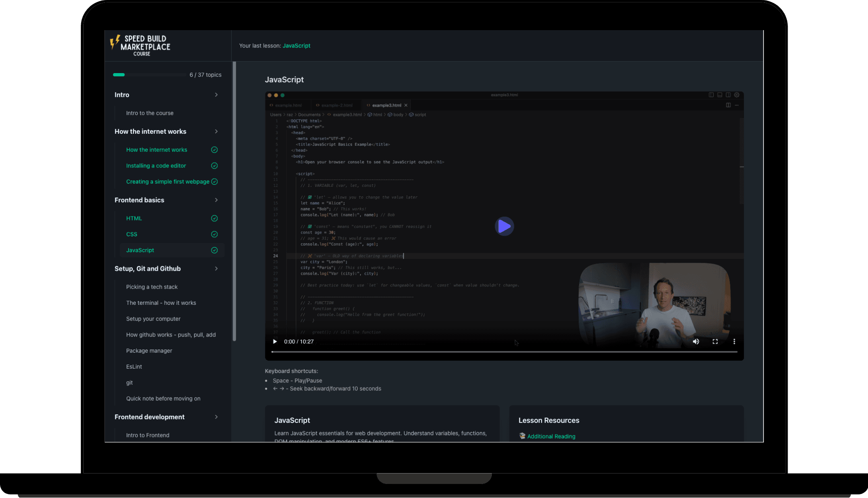Image resolution: width=868 pixels, height=498 pixels.
Task: Open Intro to the course lesson
Action: point(150,113)
